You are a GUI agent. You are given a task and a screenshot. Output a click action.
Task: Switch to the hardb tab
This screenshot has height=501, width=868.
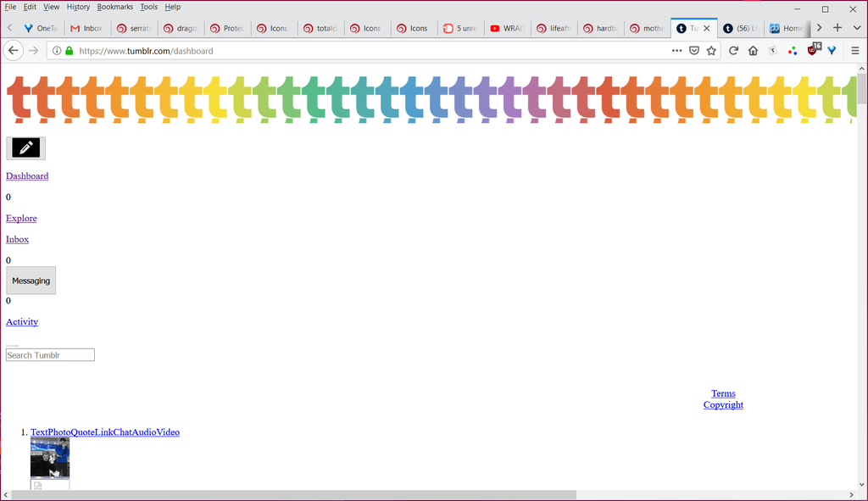point(601,28)
